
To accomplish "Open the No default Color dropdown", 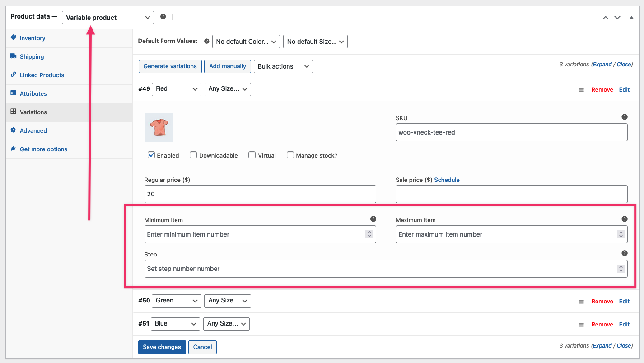I will (246, 42).
